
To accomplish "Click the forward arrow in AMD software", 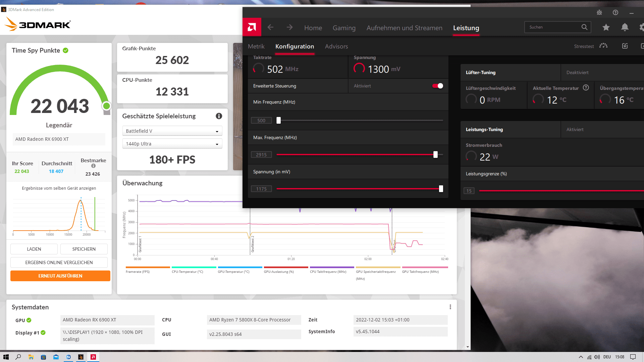I will tap(289, 27).
